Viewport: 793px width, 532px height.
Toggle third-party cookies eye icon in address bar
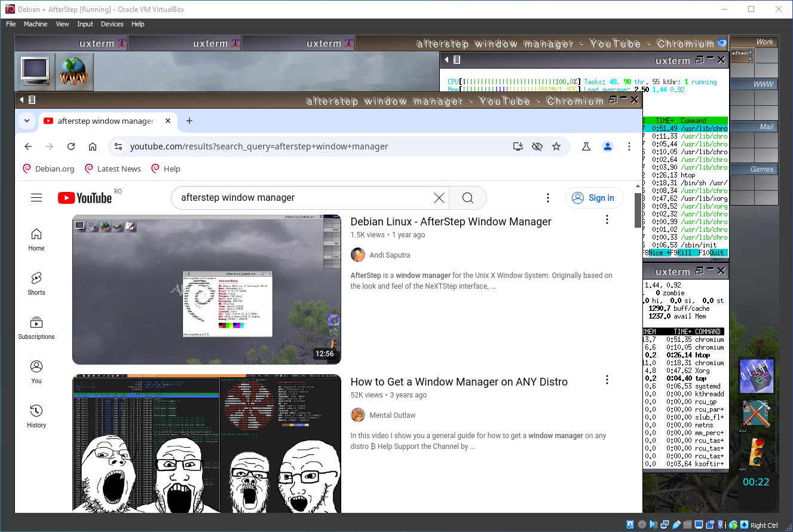[537, 146]
